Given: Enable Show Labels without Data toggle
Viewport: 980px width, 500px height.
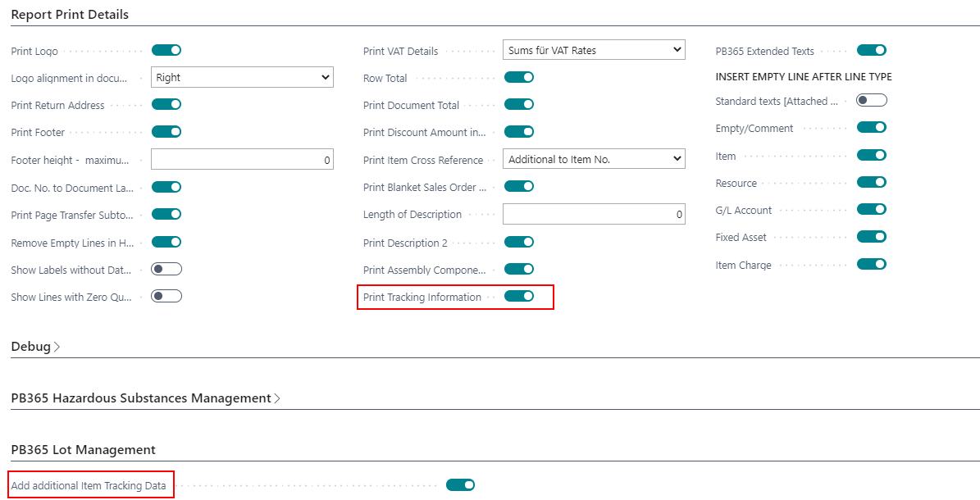Looking at the screenshot, I should point(166,269).
